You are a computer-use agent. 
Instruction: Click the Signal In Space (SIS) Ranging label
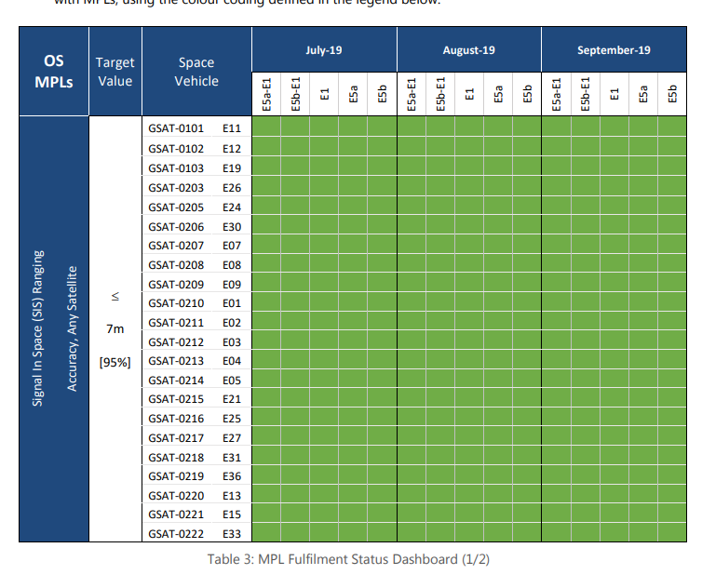pos(38,328)
